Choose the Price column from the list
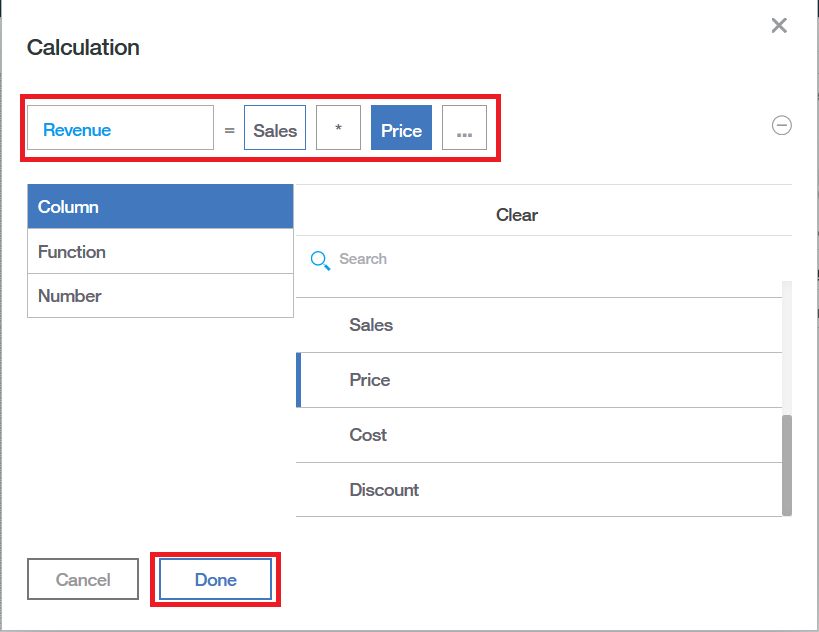This screenshot has width=819, height=632. 539,380
